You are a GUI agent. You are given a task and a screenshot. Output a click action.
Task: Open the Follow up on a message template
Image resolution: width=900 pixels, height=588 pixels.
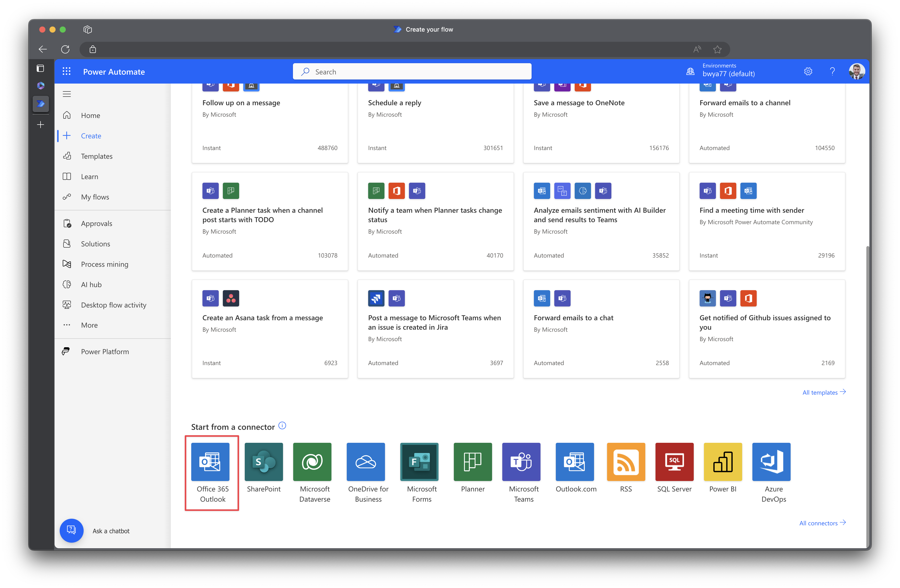270,123
